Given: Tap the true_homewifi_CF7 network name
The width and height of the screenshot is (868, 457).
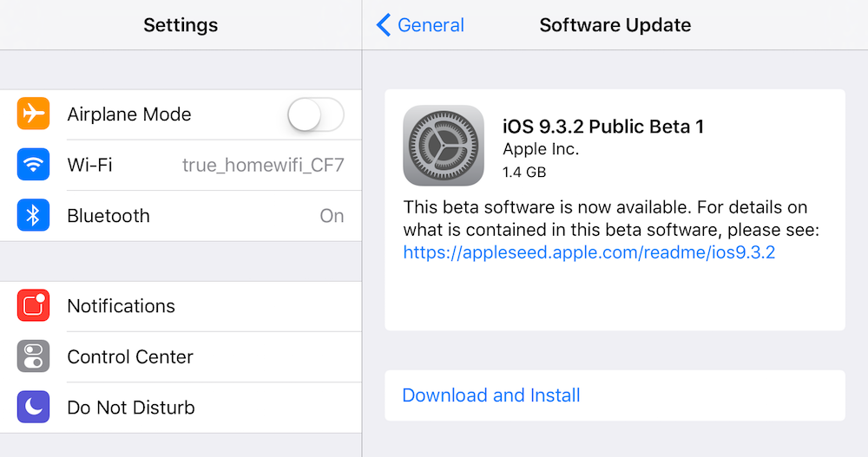Looking at the screenshot, I should coord(263,165).
